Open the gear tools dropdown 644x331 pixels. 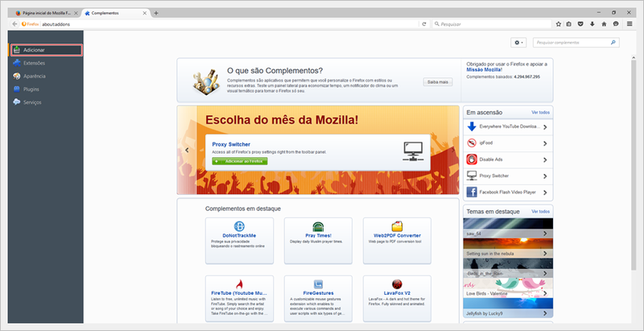[x=518, y=43]
